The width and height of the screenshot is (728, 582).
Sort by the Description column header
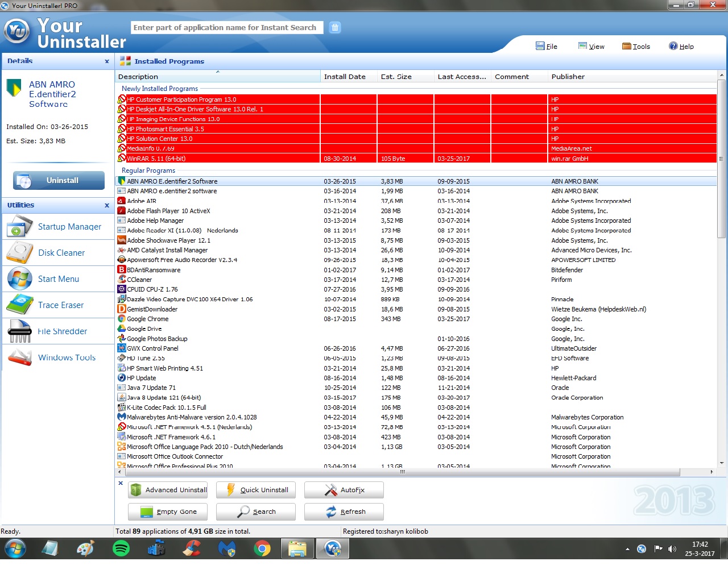(x=218, y=77)
